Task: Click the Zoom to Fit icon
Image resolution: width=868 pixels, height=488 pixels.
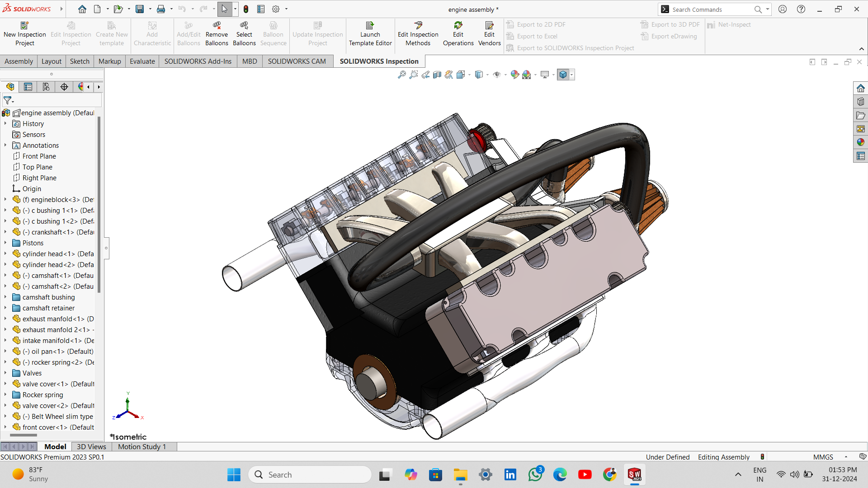Action: tap(401, 75)
